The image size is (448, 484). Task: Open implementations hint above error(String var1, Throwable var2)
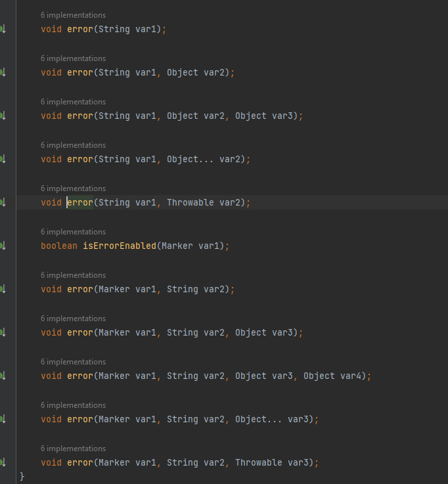pyautogui.click(x=73, y=188)
